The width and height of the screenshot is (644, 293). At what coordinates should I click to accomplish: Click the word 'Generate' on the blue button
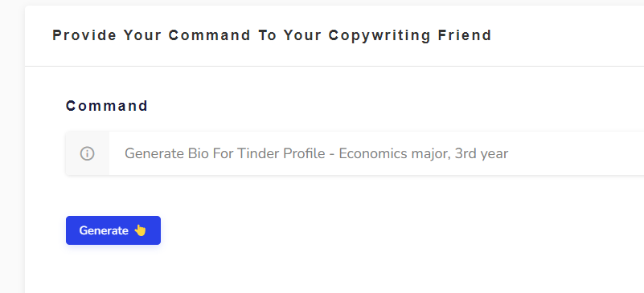coord(104,230)
